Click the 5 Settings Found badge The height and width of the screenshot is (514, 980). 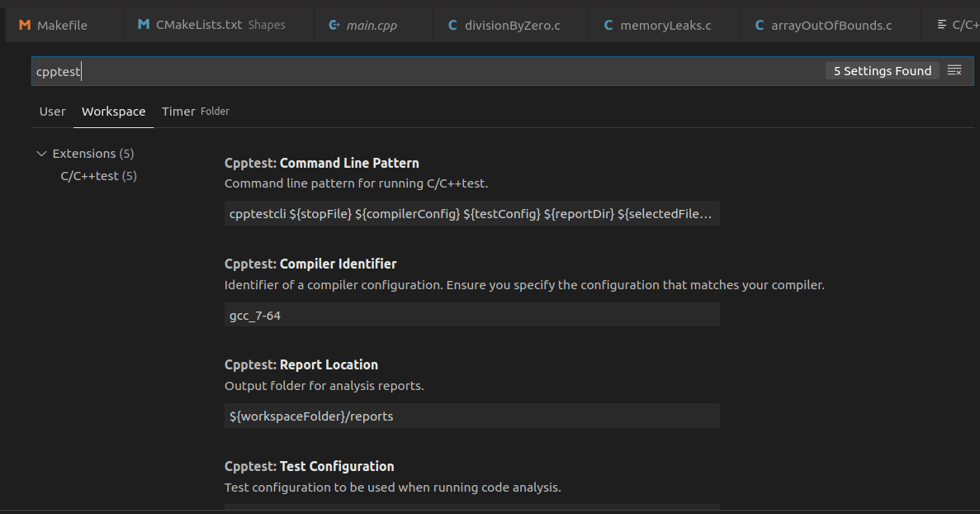click(882, 70)
